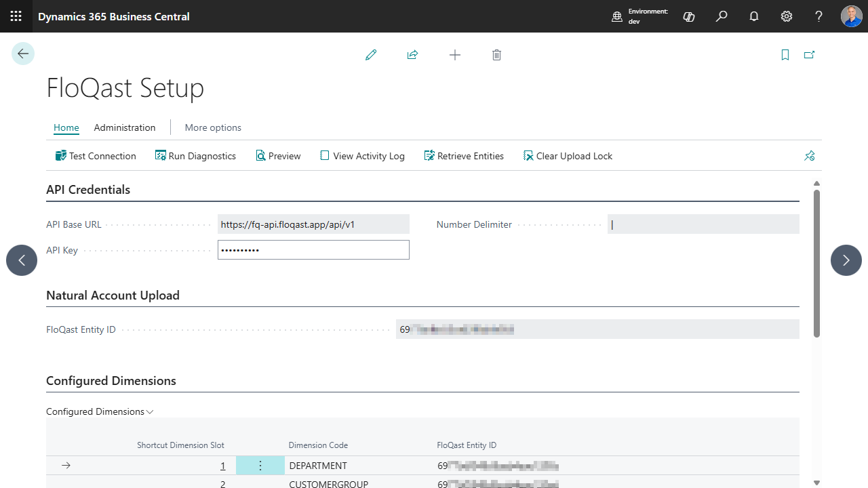Viewport: 868px width, 488px height.
Task: Open the app launcher waffle menu
Action: (16, 16)
